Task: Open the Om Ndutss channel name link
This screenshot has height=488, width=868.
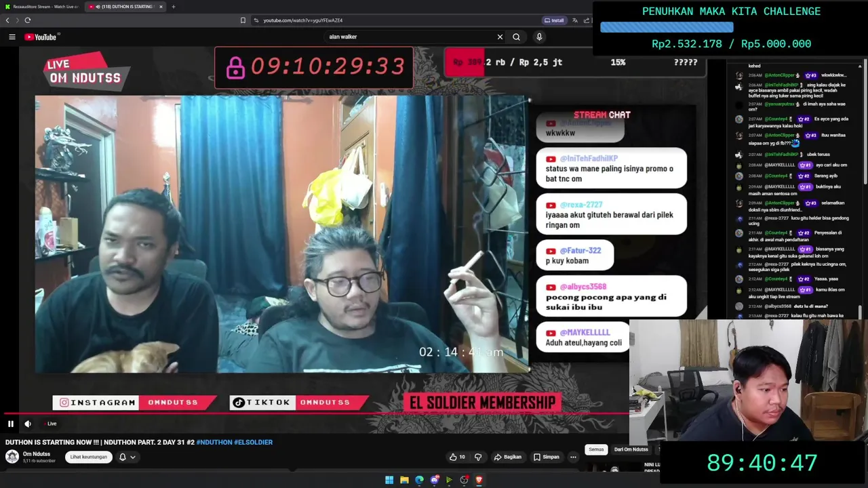Action: pyautogui.click(x=37, y=454)
